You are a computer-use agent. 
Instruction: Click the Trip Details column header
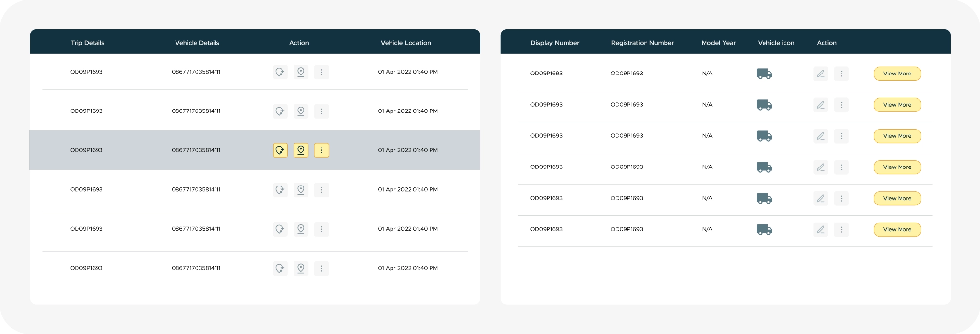[x=87, y=43]
